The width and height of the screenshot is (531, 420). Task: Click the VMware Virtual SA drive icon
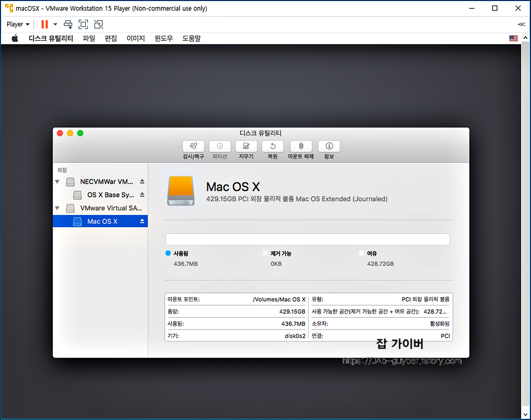(x=70, y=208)
